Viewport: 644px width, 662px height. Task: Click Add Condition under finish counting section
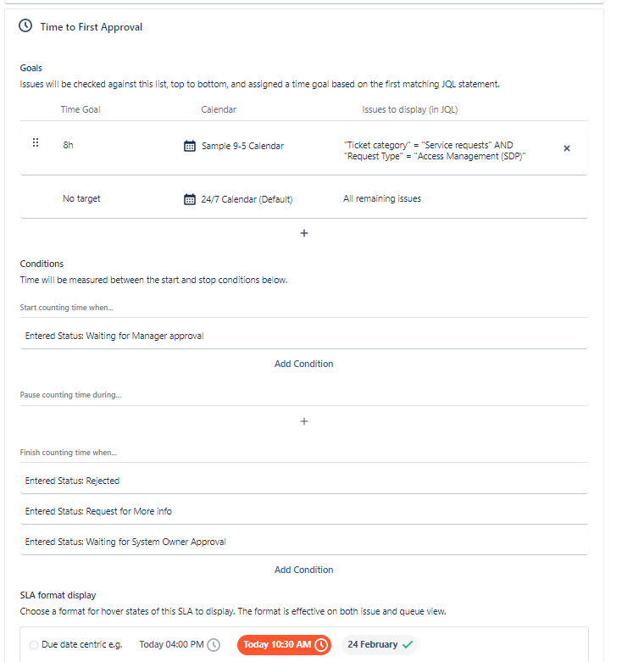coord(304,570)
